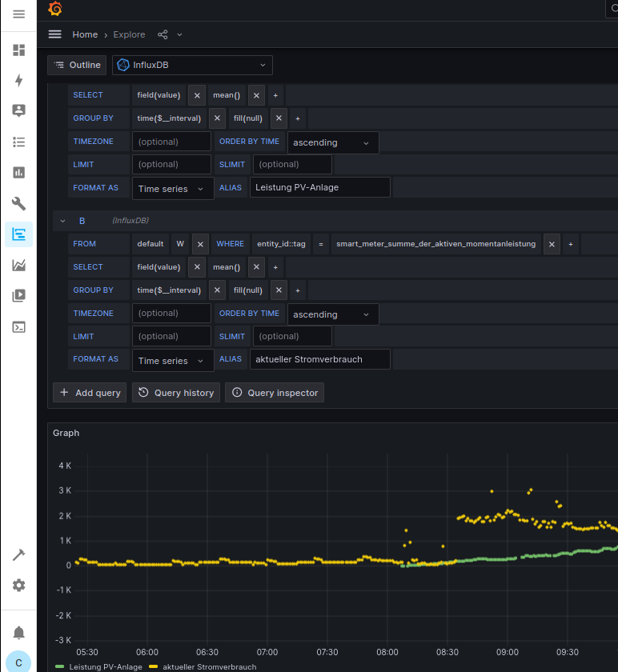Image resolution: width=618 pixels, height=672 pixels.
Task: Remove the mean() selector in query B
Action: point(256,267)
